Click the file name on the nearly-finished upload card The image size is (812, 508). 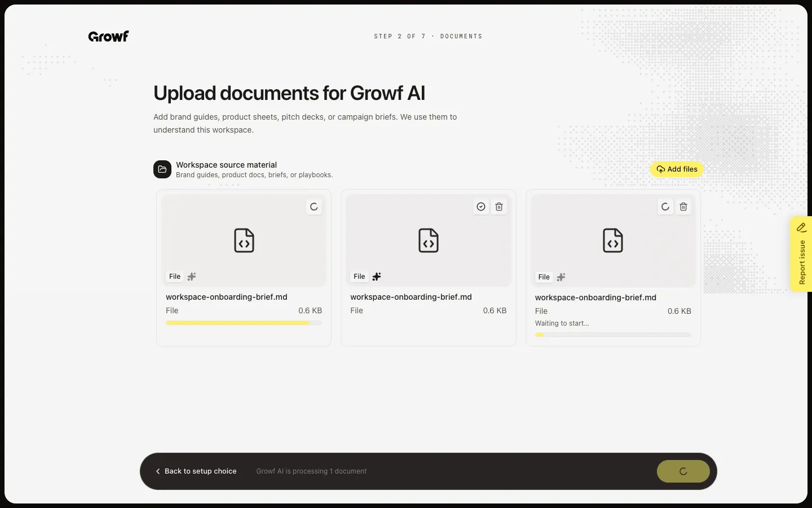pyautogui.click(x=227, y=297)
